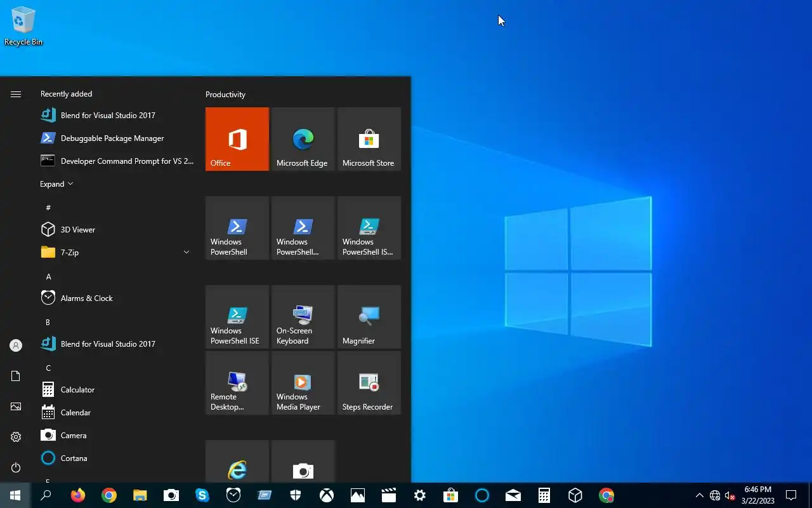Show hidden system tray icons
Screen dimensions: 812x508
coord(700,495)
